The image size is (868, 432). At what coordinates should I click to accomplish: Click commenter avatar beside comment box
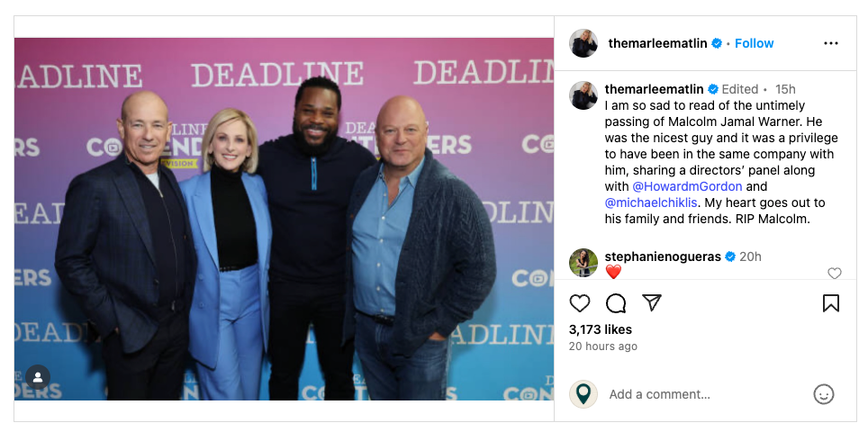pos(583,394)
